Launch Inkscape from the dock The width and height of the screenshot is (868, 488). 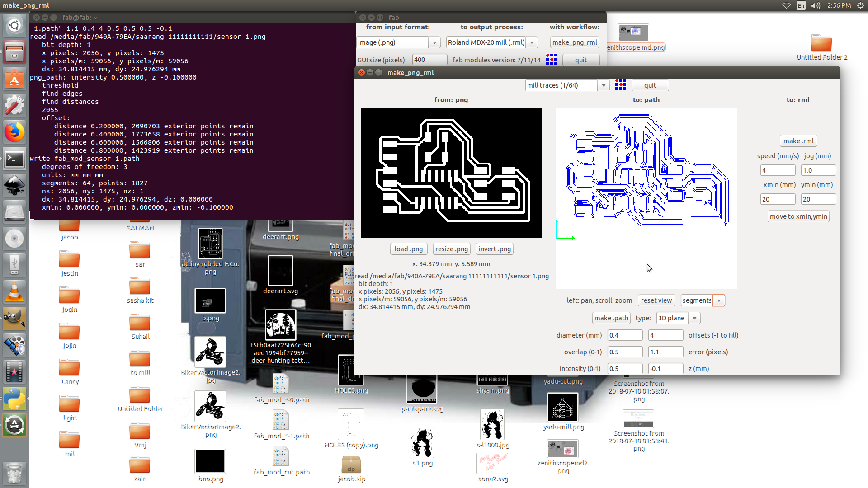(14, 185)
